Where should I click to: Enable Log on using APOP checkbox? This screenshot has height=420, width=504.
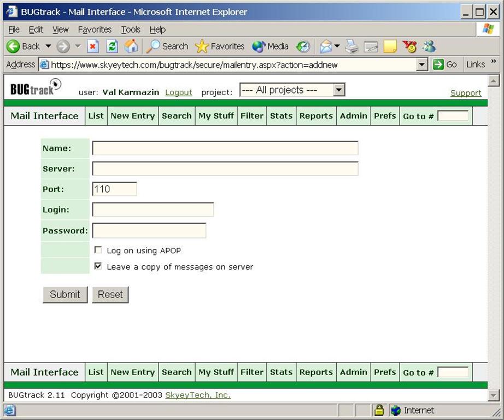pos(98,250)
